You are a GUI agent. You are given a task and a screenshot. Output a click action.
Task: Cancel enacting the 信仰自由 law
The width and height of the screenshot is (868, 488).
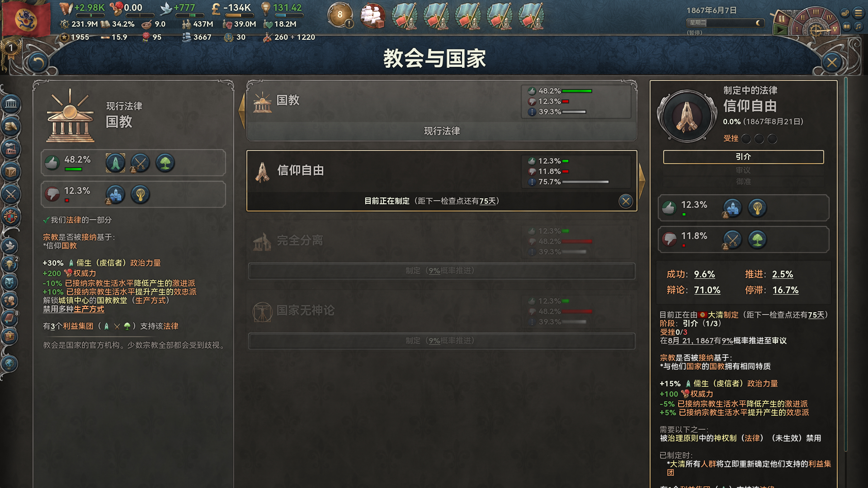(x=626, y=201)
